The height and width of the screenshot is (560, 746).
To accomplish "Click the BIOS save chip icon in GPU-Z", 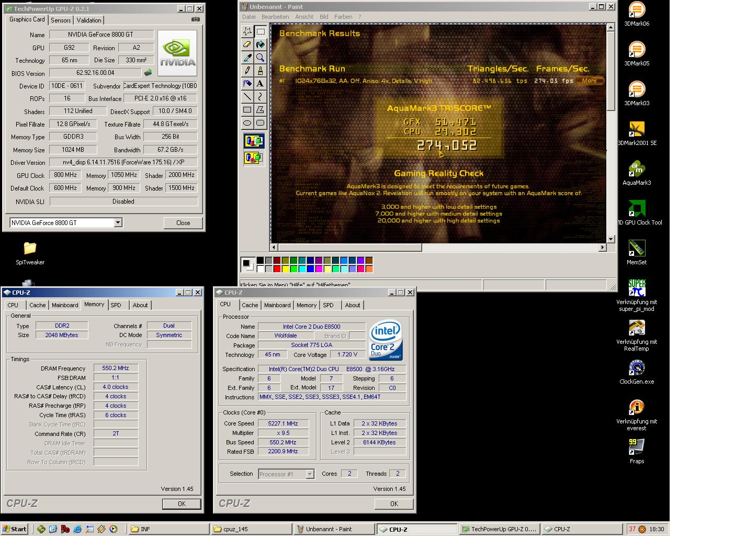I will point(148,73).
